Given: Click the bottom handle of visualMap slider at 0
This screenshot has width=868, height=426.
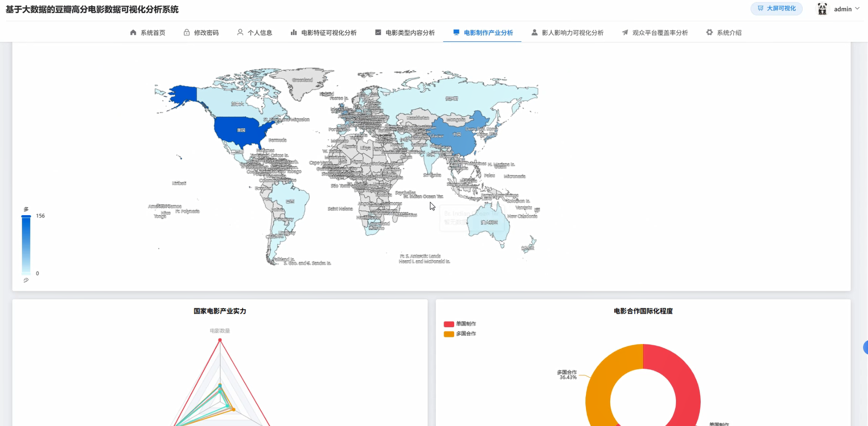Looking at the screenshot, I should point(26,273).
